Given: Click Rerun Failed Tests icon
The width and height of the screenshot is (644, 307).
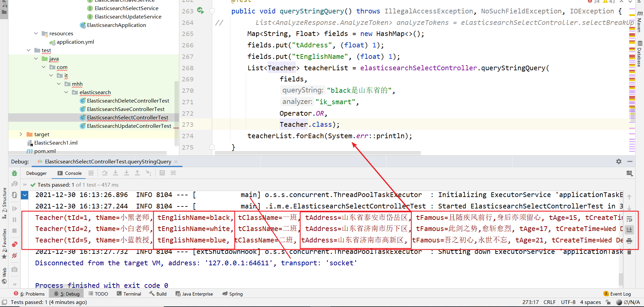Looking at the screenshot, I should 14,184.
